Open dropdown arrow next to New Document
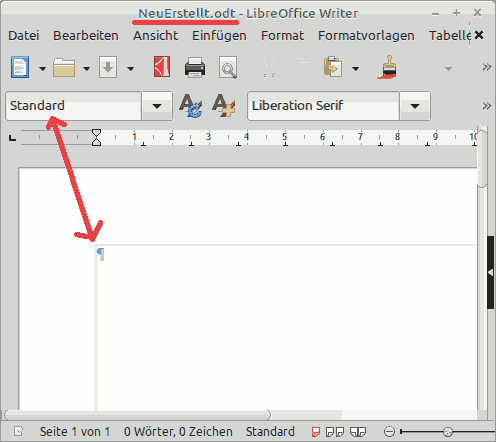 [42, 69]
